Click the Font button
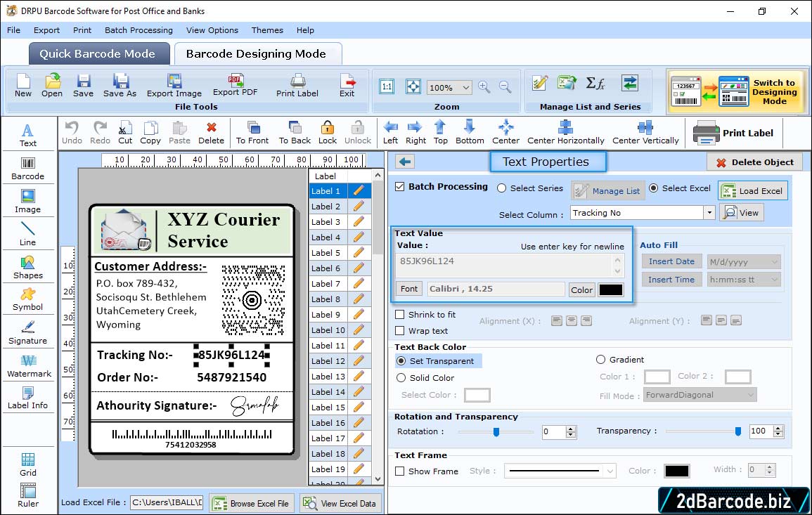This screenshot has width=812, height=515. click(x=408, y=289)
